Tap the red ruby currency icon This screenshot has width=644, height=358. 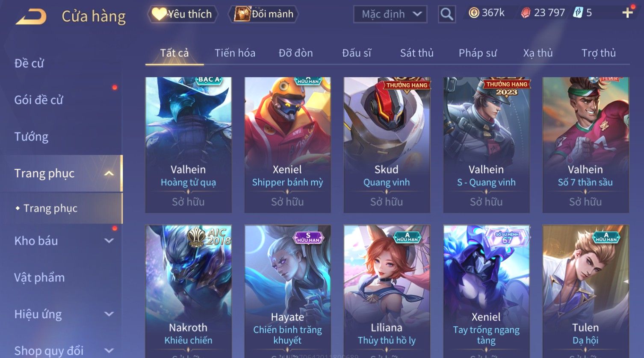(x=525, y=13)
